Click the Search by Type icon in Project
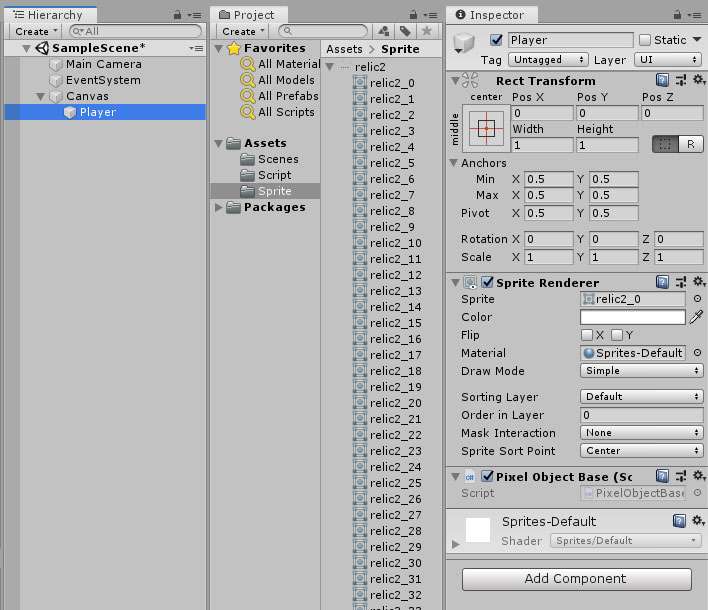The image size is (708, 610). pos(384,31)
